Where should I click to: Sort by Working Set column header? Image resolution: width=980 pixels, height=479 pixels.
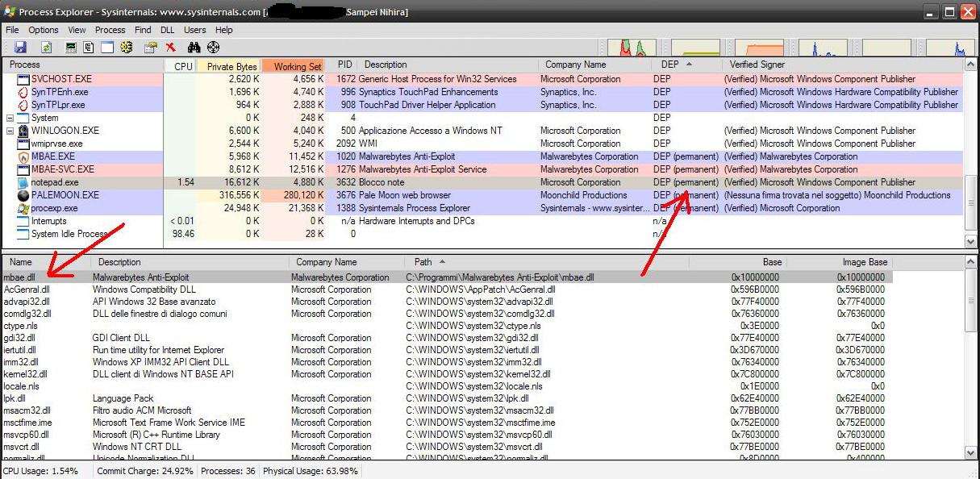click(x=294, y=65)
